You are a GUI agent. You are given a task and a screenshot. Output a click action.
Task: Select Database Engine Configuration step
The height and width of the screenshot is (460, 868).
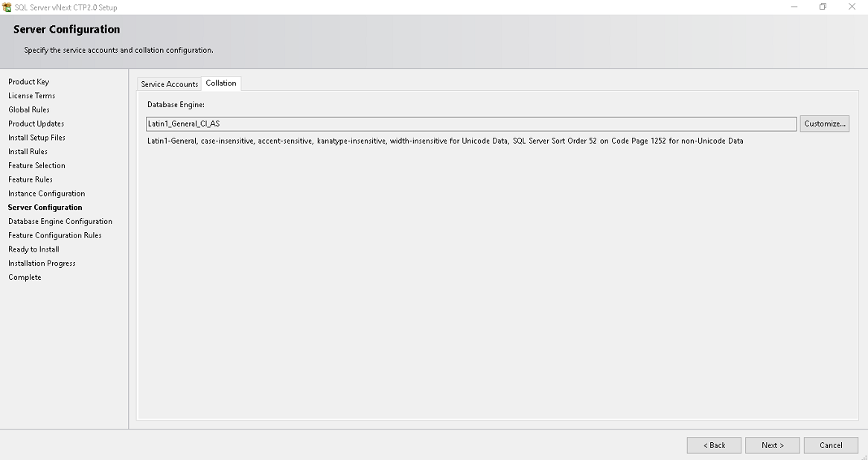60,221
